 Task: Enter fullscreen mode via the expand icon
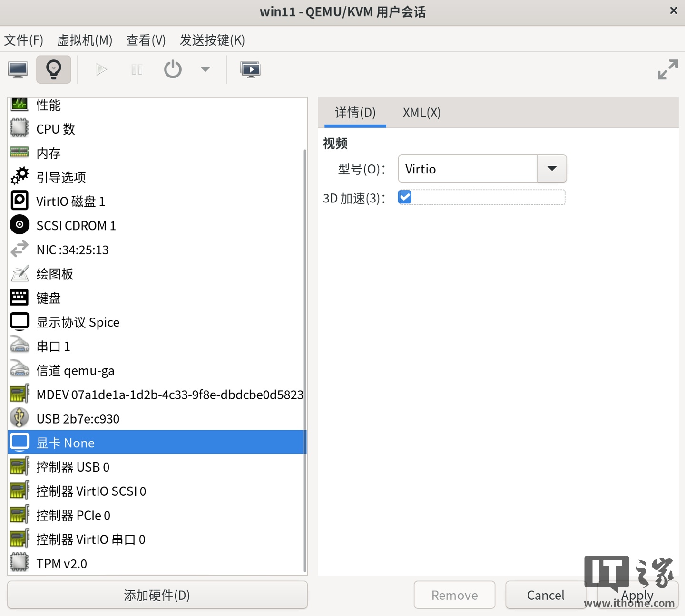tap(668, 69)
